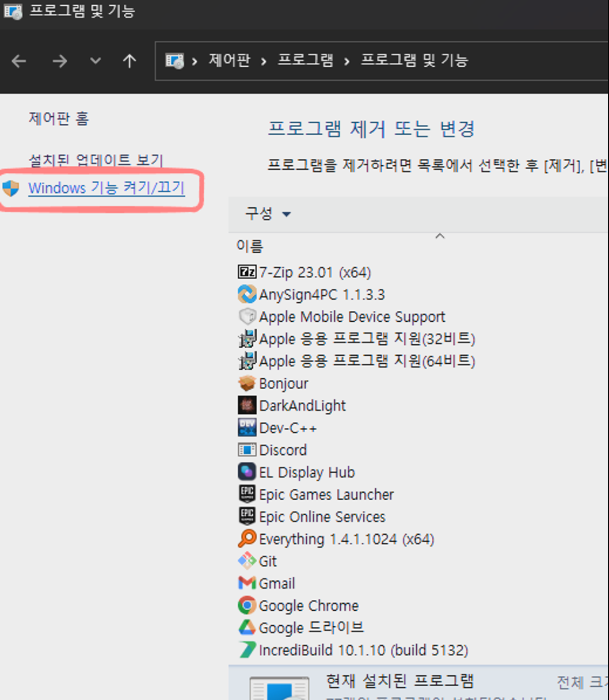Screen dimensions: 609x700
Task: Open the recent locations dropdown chevron
Action: click(x=96, y=60)
